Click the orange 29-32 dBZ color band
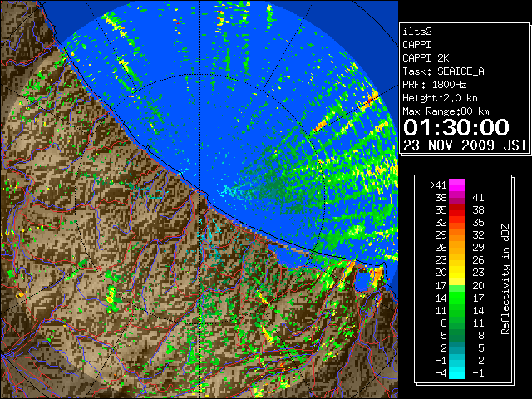 (457, 235)
